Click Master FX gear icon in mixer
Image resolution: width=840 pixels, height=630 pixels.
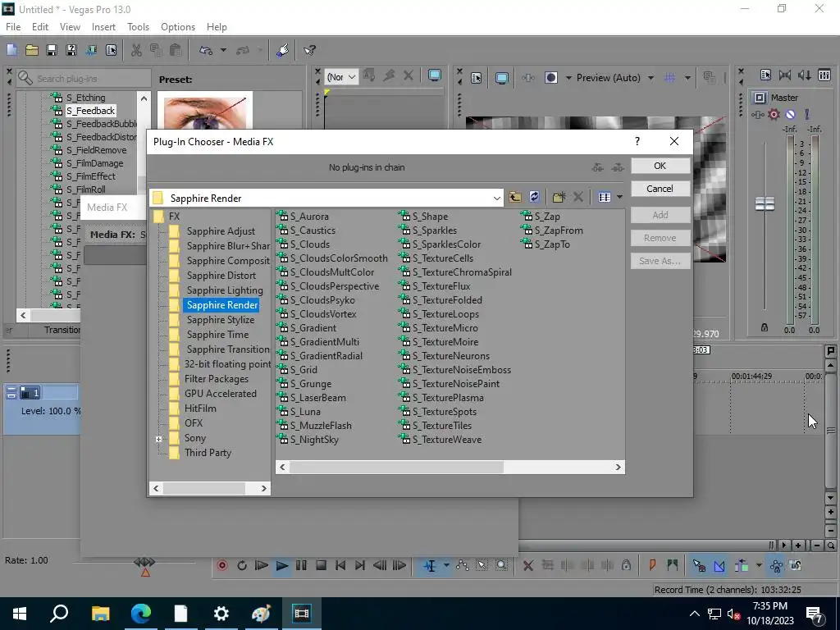tap(774, 114)
